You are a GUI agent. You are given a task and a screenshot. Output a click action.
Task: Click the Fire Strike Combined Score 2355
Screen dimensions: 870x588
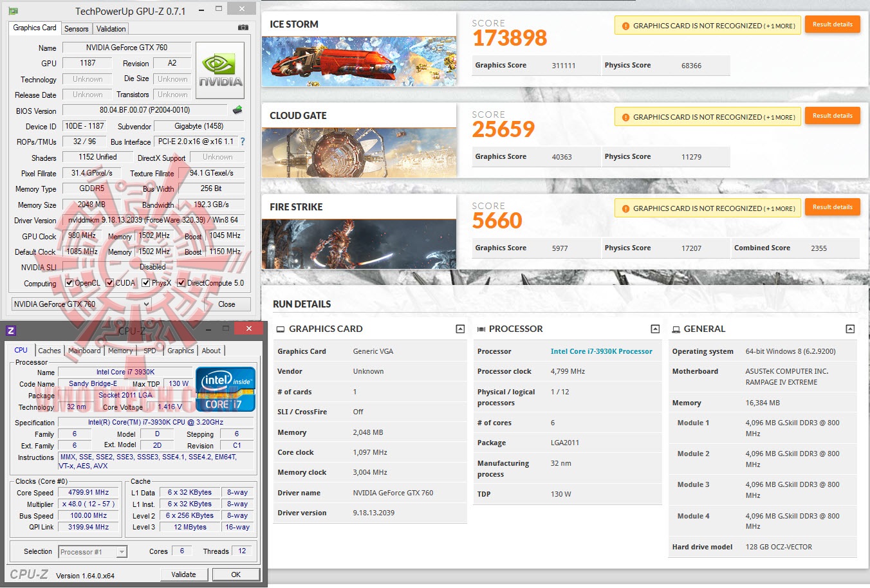[x=819, y=248]
